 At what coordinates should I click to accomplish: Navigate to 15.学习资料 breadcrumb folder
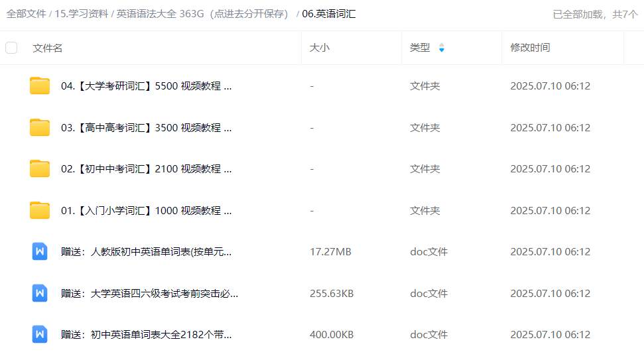[x=82, y=14]
